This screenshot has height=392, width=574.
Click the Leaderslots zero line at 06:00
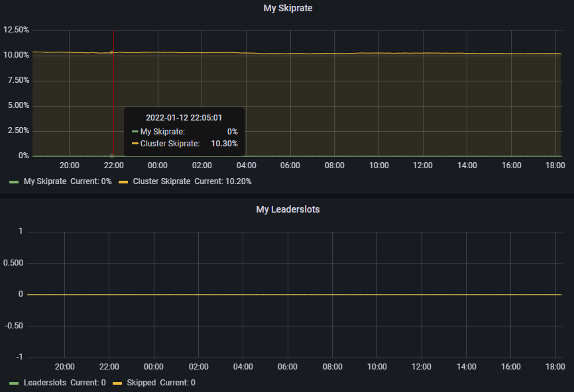[x=288, y=295]
